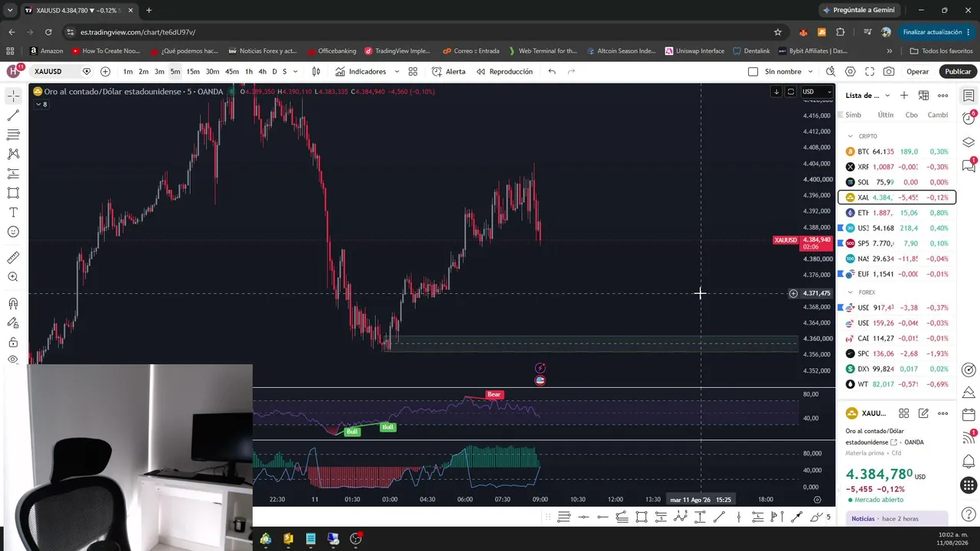The width and height of the screenshot is (980, 551).
Task: Open chart time zone settings gear
Action: point(817,500)
